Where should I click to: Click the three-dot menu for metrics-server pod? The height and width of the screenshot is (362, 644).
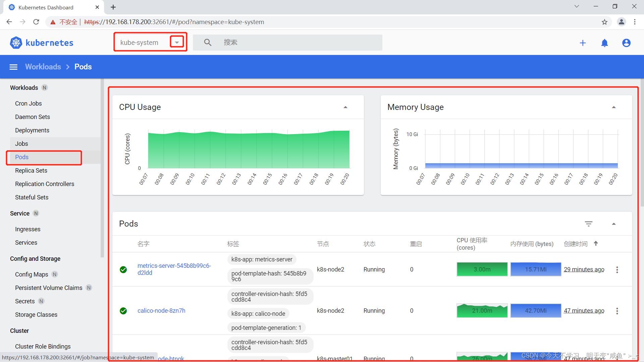pyautogui.click(x=617, y=269)
